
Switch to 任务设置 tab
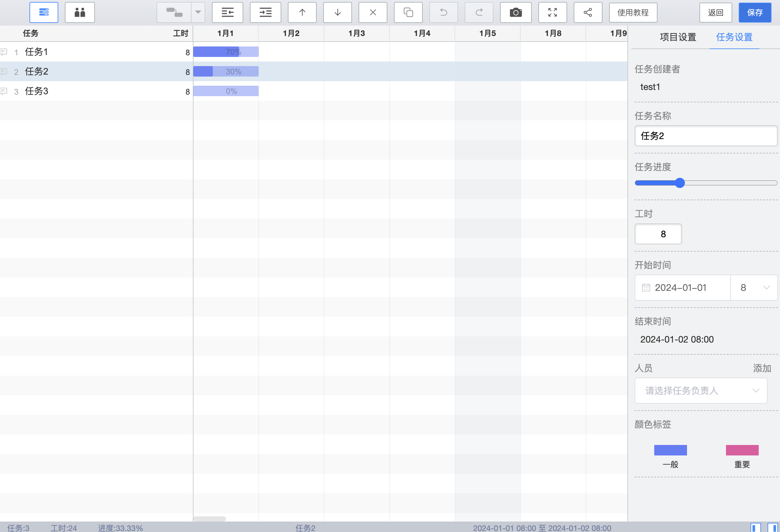coord(734,37)
